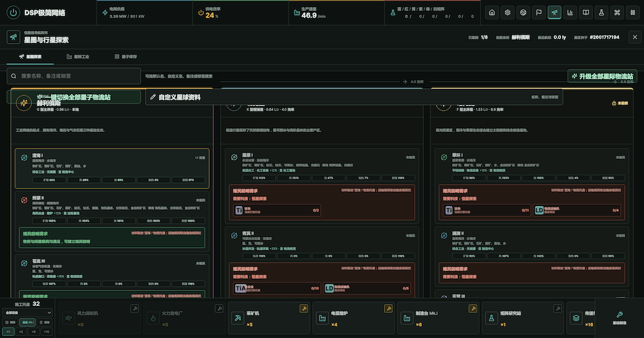Select the 澄海 I planet card
Image resolution: width=644 pixels, height=338 pixels.
coord(111,169)
